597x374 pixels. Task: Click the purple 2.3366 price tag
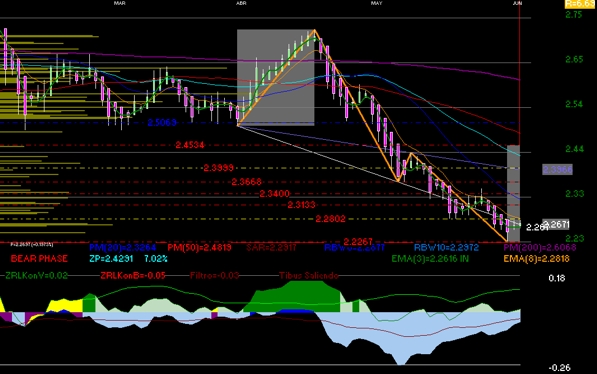point(557,169)
